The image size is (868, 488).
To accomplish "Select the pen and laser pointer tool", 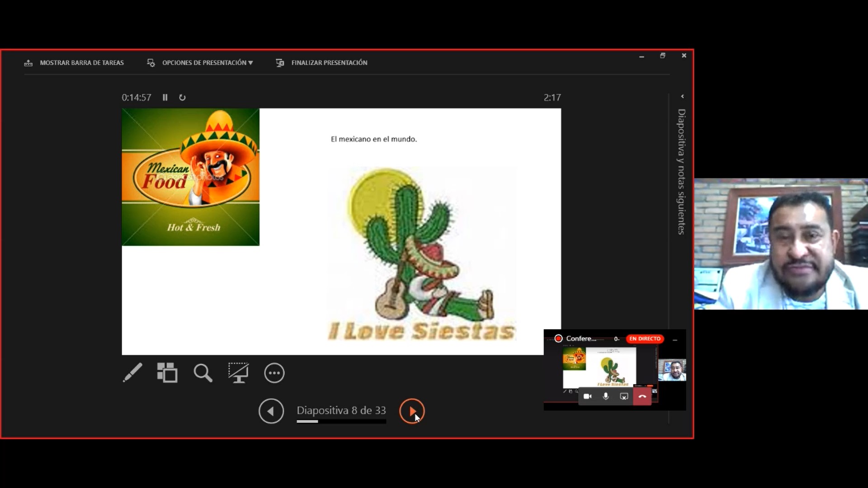I will pyautogui.click(x=132, y=373).
